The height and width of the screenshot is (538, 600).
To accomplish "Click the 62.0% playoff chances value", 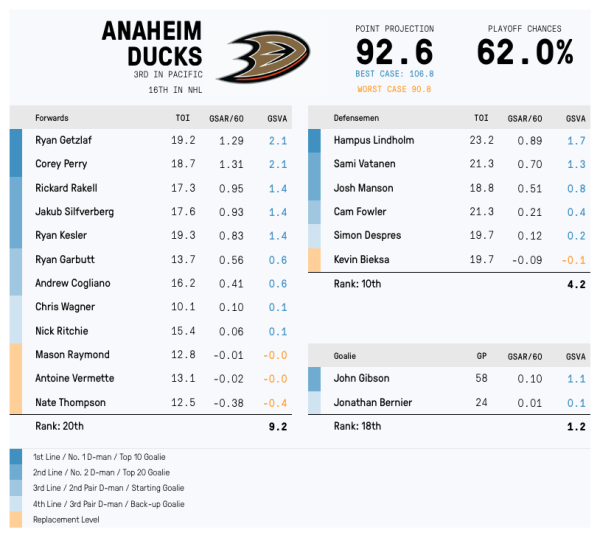I will coord(524,52).
